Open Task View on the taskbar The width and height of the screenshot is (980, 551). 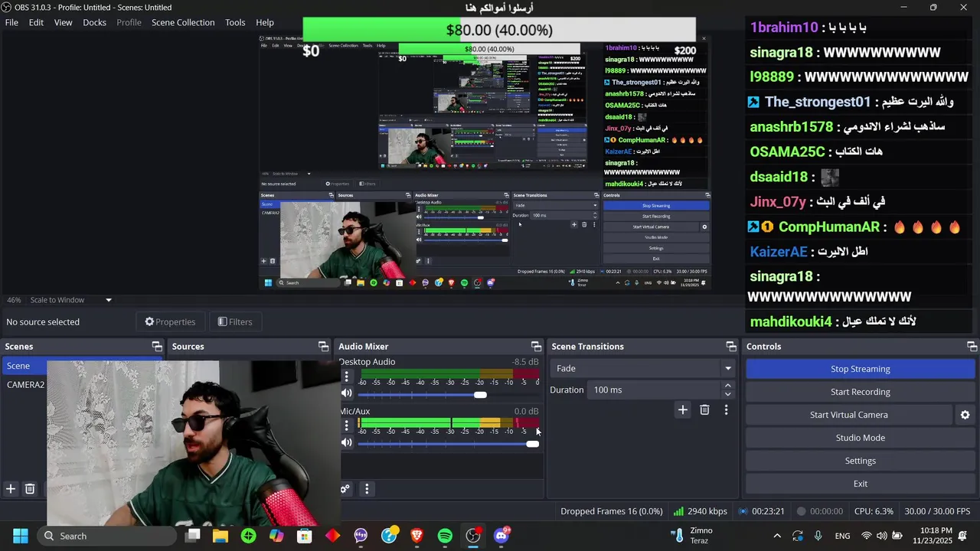pos(193,536)
